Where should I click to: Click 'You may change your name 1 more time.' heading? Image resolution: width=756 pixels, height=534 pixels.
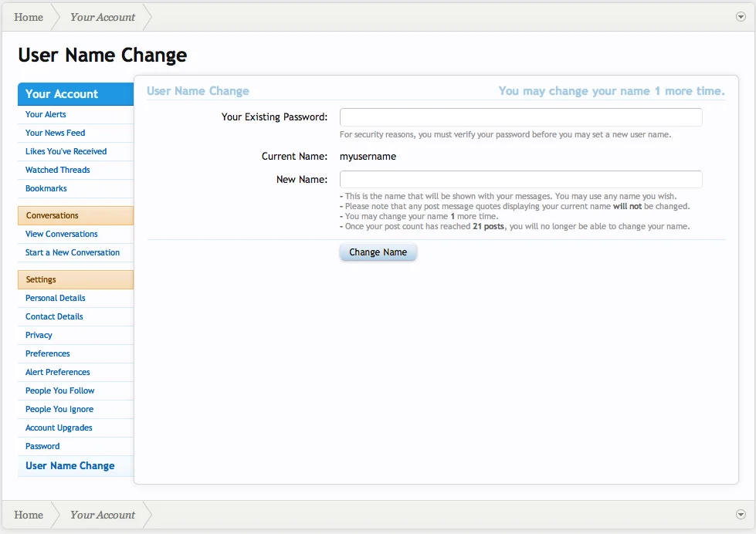point(612,91)
